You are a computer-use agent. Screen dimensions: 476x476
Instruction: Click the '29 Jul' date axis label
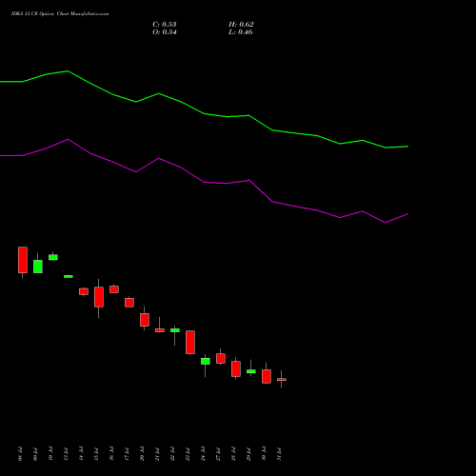(249, 454)
